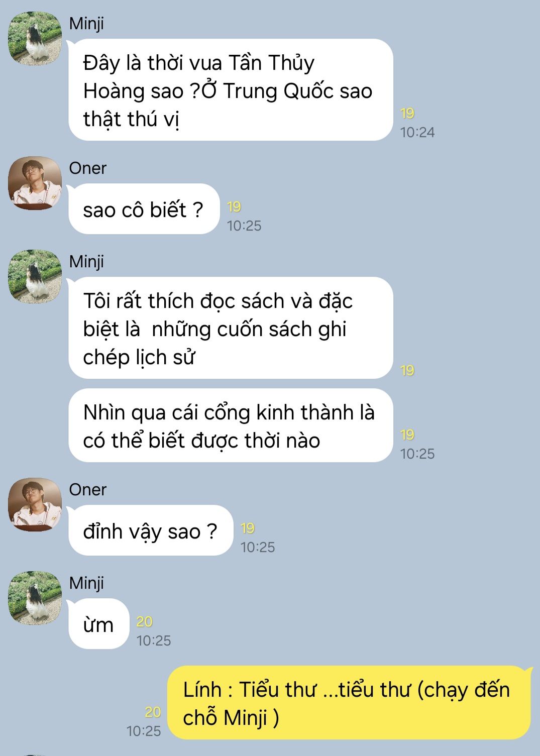Tap the 'Nhìn qua cái cổng kinh thành' bubble
540x756 pixels.
231,425
